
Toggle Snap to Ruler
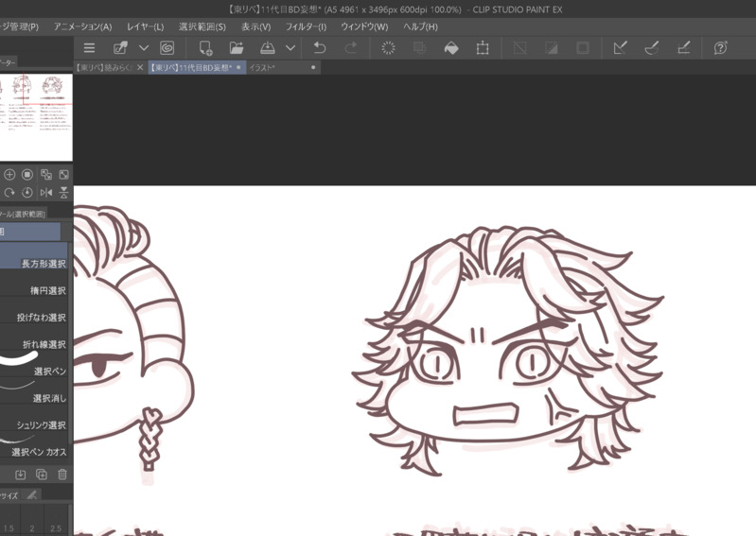tap(620, 47)
